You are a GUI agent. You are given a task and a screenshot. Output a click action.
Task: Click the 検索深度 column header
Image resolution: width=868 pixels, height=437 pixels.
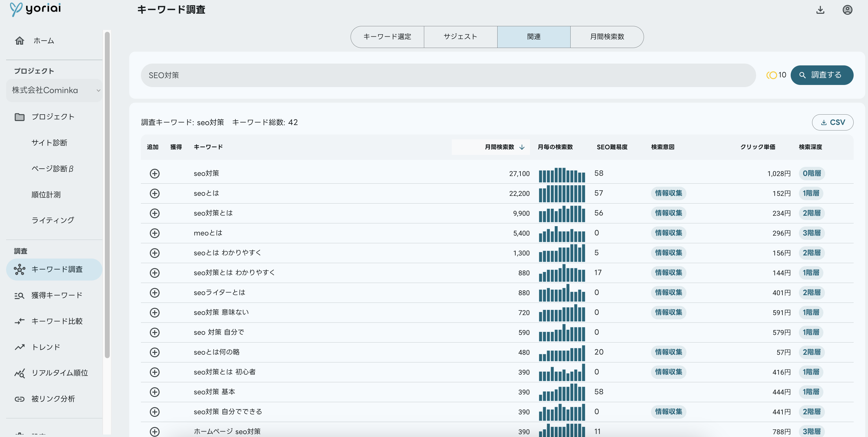[x=810, y=147]
